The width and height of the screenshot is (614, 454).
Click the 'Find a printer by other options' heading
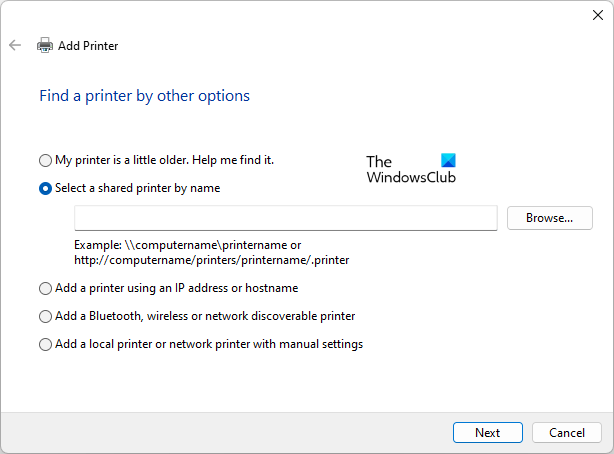[x=144, y=96]
